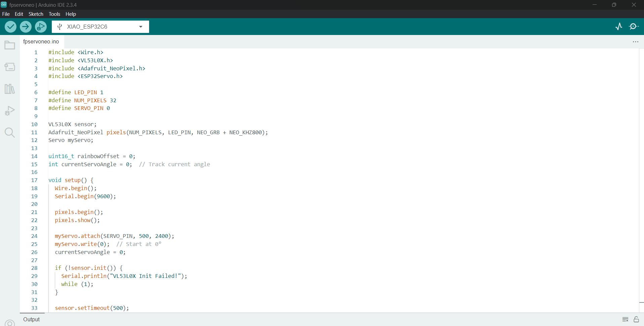
Task: Click on 'Serial.begin(9600);' line
Action: click(85, 196)
